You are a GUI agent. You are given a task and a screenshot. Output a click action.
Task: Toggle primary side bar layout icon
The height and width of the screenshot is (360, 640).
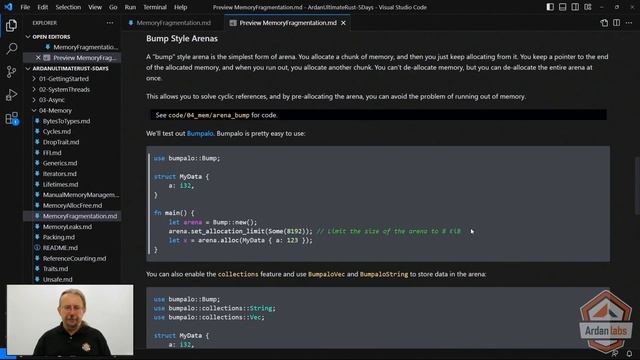point(550,7)
